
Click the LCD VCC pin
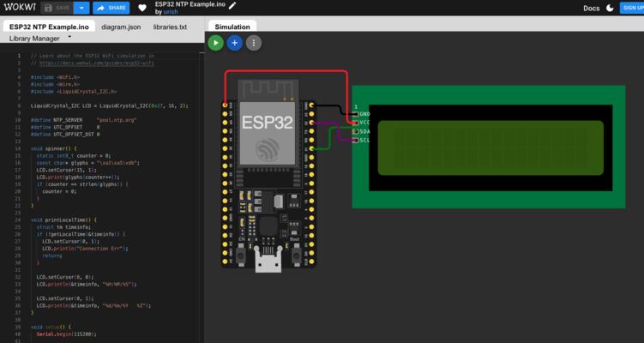click(356, 123)
